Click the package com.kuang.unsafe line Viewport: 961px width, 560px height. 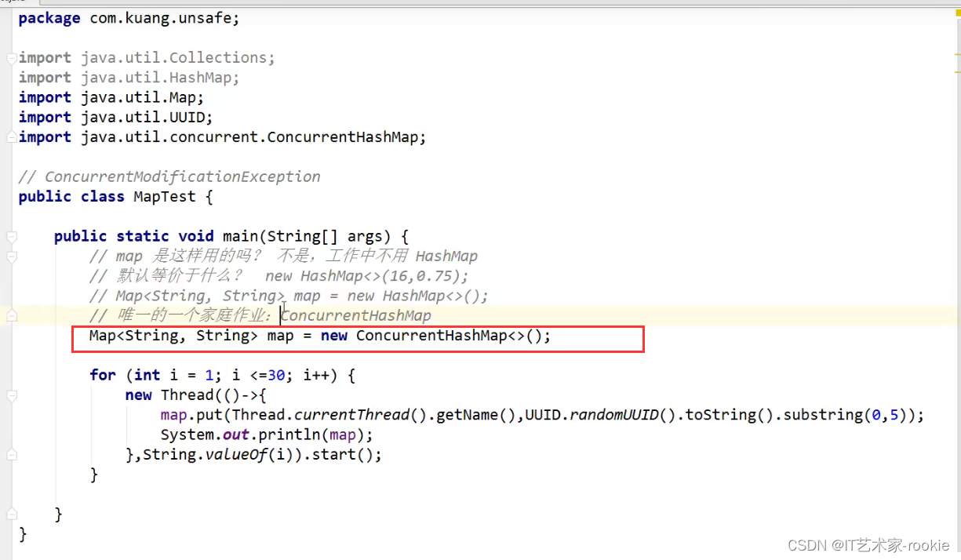(x=129, y=18)
